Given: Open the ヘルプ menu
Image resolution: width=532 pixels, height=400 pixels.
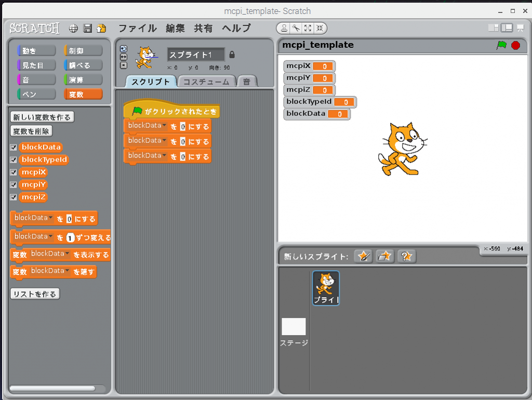Looking at the screenshot, I should point(236,28).
